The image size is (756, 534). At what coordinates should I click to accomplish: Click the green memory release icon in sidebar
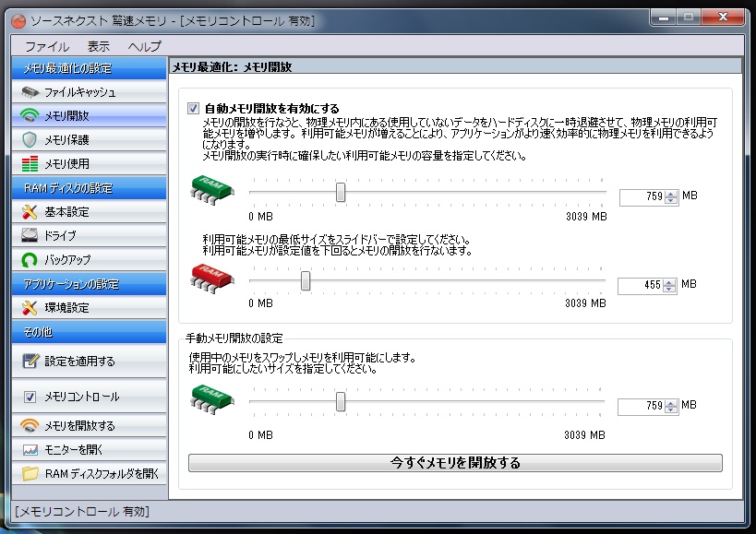coord(30,115)
